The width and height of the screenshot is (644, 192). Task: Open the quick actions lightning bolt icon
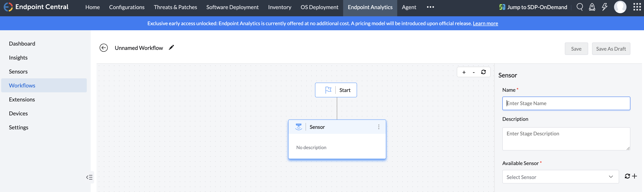coord(605,7)
